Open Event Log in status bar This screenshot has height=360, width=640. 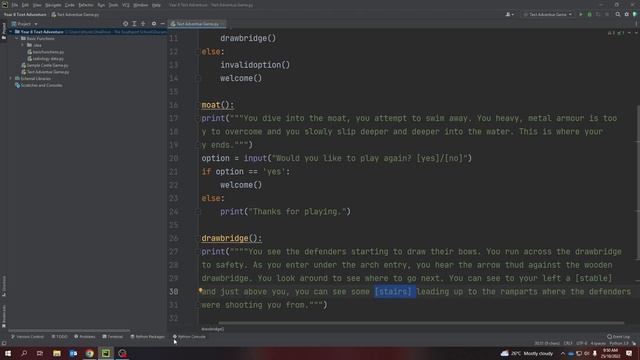coord(618,337)
